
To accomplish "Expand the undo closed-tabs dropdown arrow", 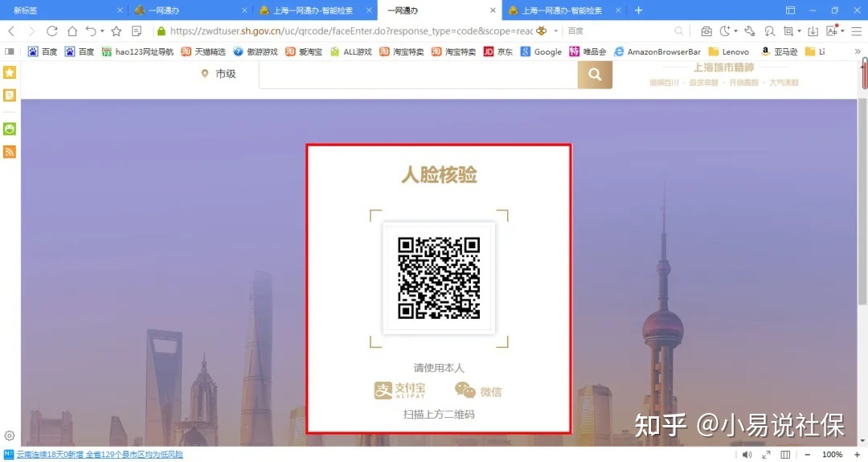I will click(102, 31).
